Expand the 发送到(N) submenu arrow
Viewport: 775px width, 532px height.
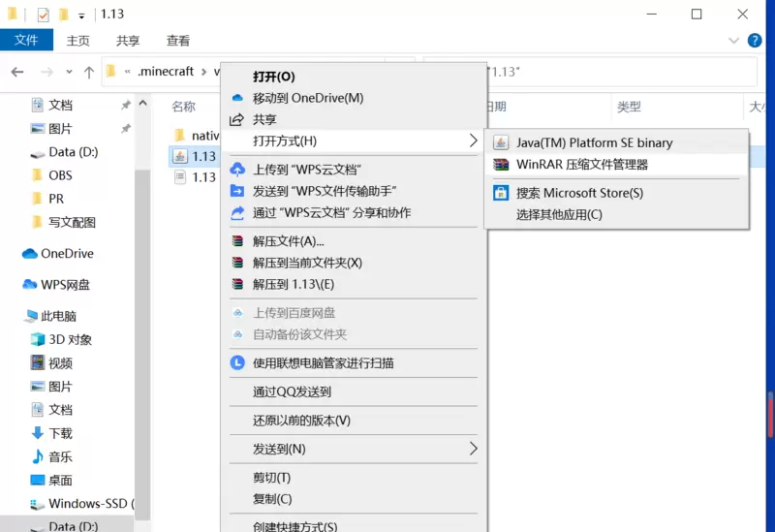pyautogui.click(x=473, y=449)
